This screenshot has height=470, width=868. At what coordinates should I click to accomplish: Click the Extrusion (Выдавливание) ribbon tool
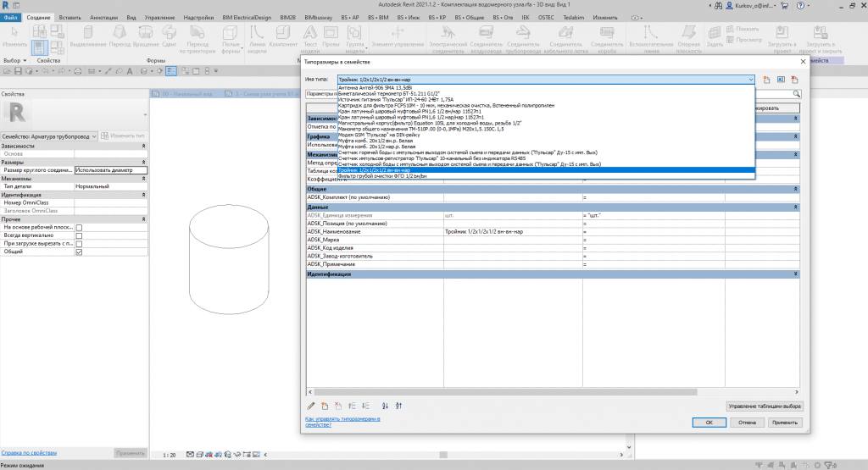coord(87,36)
